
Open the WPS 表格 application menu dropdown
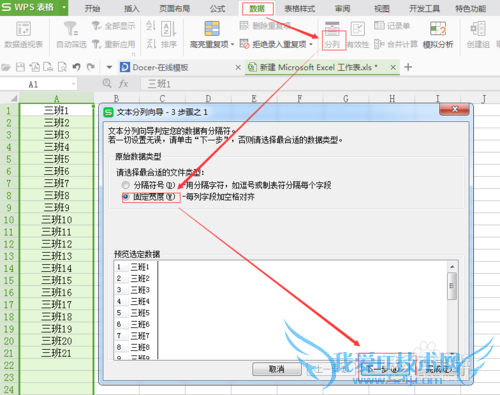(64, 7)
